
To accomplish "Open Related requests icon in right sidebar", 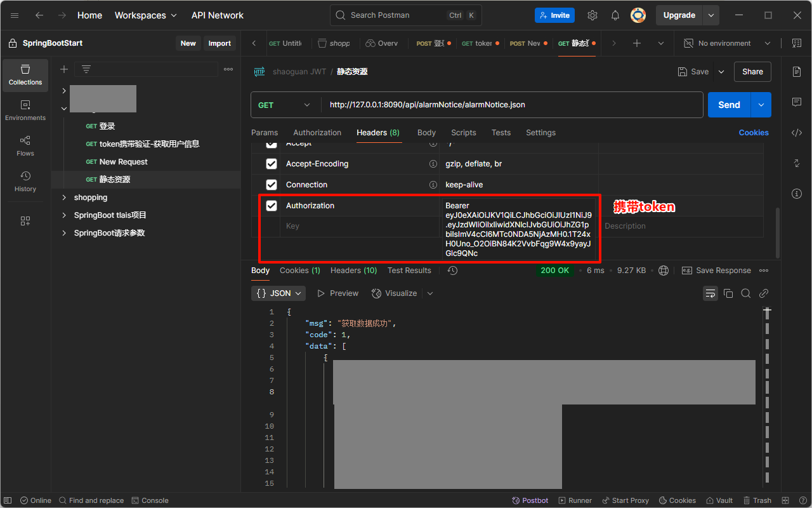I will (x=797, y=163).
